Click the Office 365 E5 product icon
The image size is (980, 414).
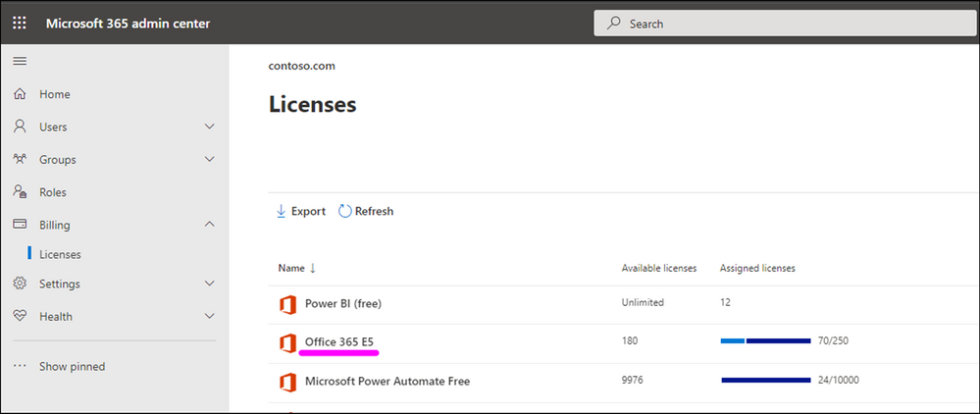[x=287, y=343]
